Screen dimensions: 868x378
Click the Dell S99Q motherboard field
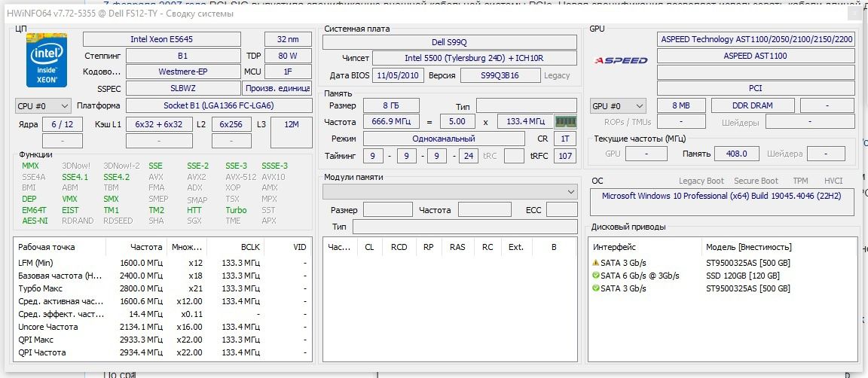[x=450, y=42]
